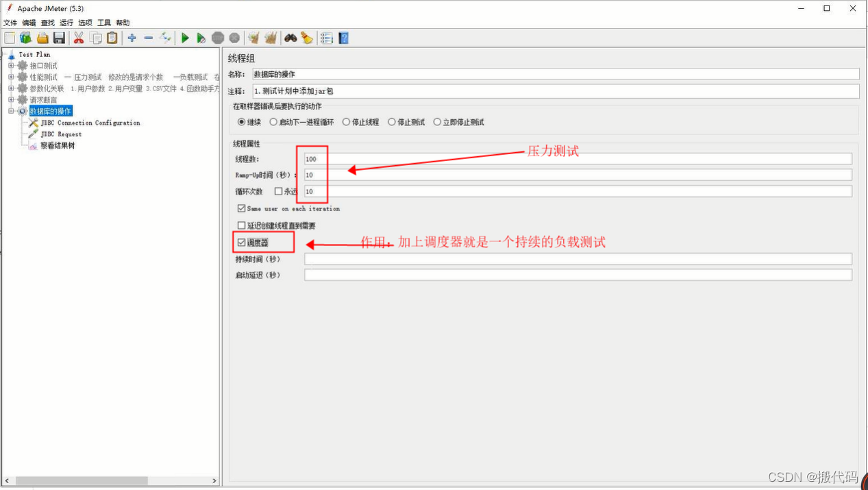Open the 文件 menu

pos(10,23)
